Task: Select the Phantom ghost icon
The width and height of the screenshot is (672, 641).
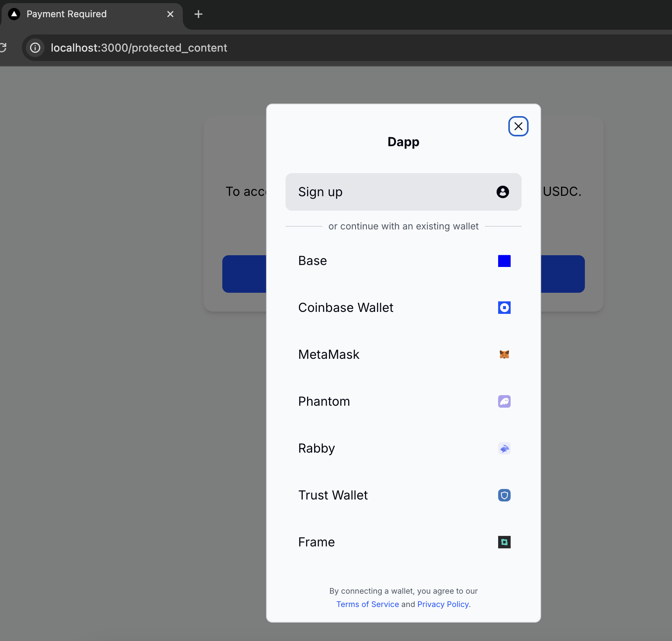Action: click(504, 401)
